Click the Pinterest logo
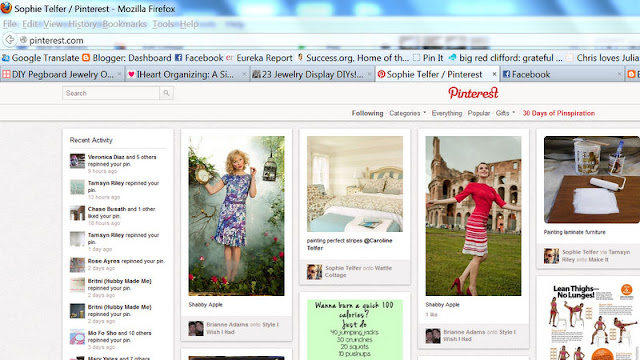This screenshot has width=640, height=360. (x=473, y=93)
